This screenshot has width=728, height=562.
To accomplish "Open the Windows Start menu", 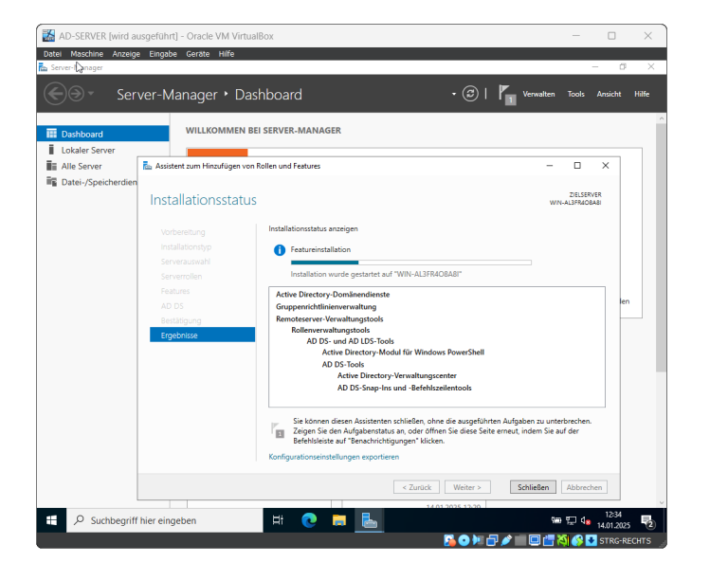I will (51, 520).
